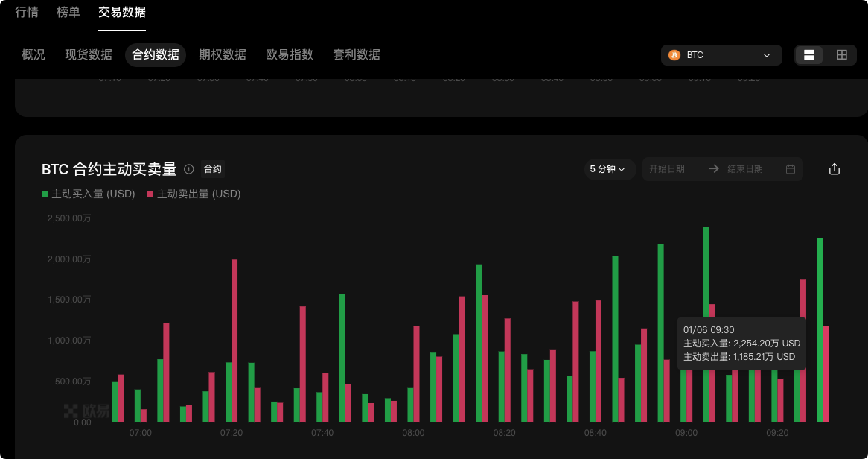
Task: Open the 套利数据 sub-tab
Action: tap(357, 54)
